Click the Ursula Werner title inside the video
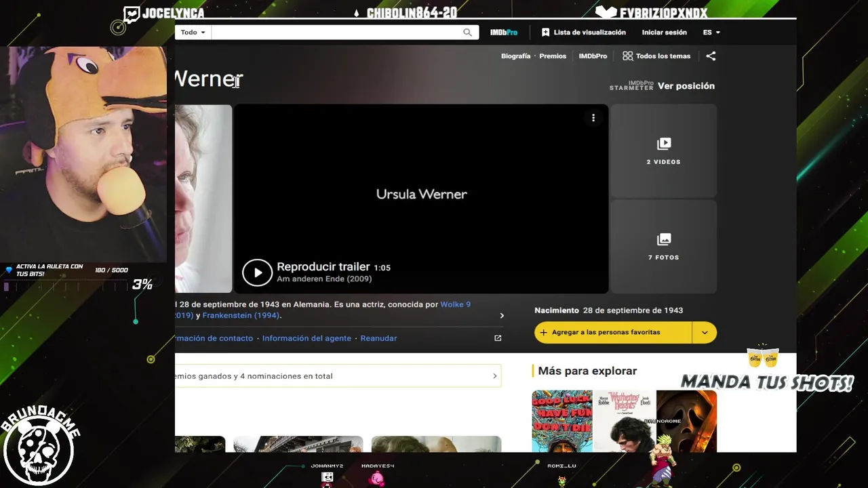This screenshot has height=488, width=868. 422,195
